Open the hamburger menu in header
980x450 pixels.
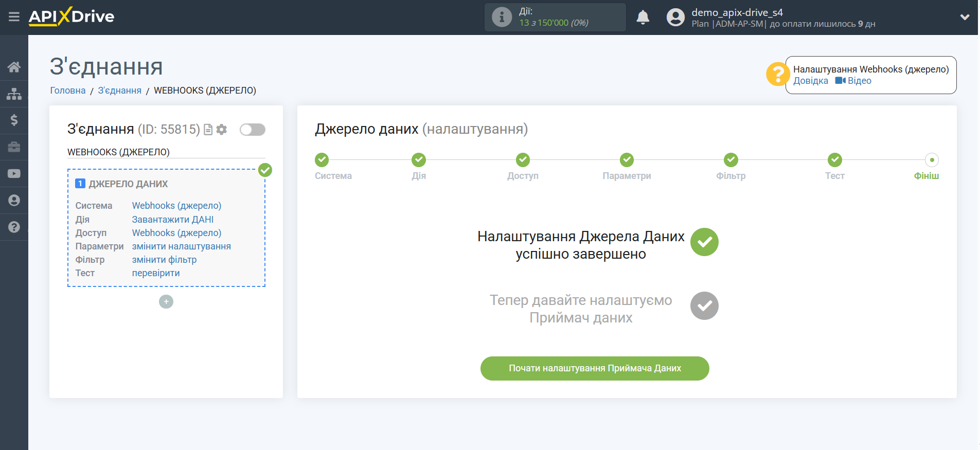point(14,17)
